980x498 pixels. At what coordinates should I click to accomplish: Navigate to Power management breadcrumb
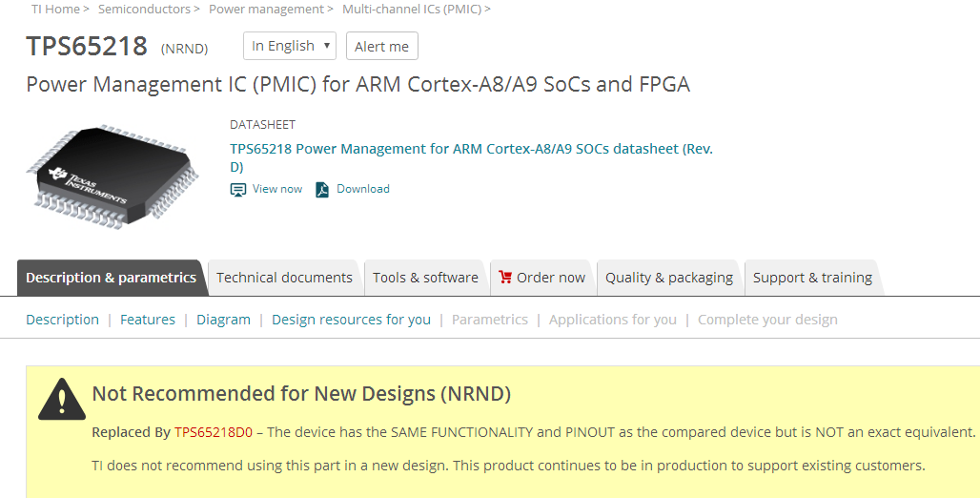coord(266,9)
